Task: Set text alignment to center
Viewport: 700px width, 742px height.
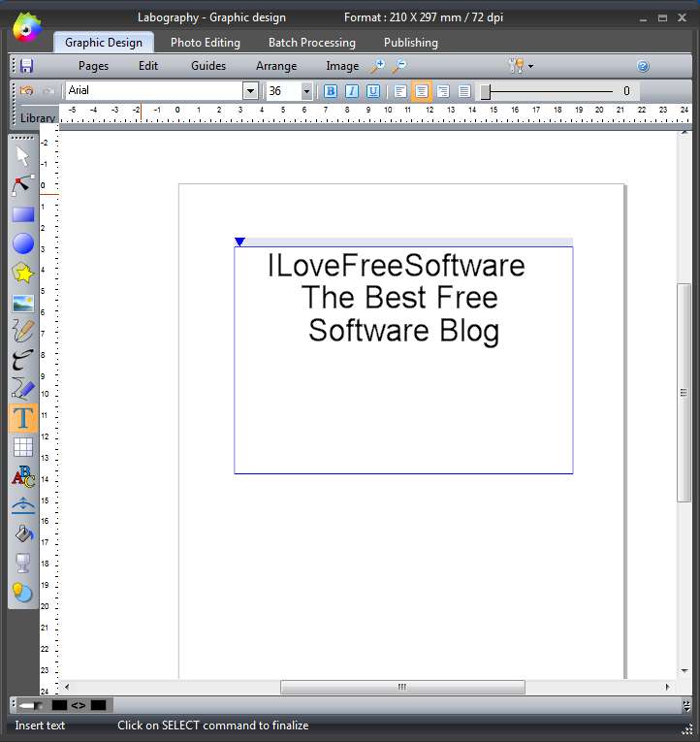Action: click(x=422, y=91)
